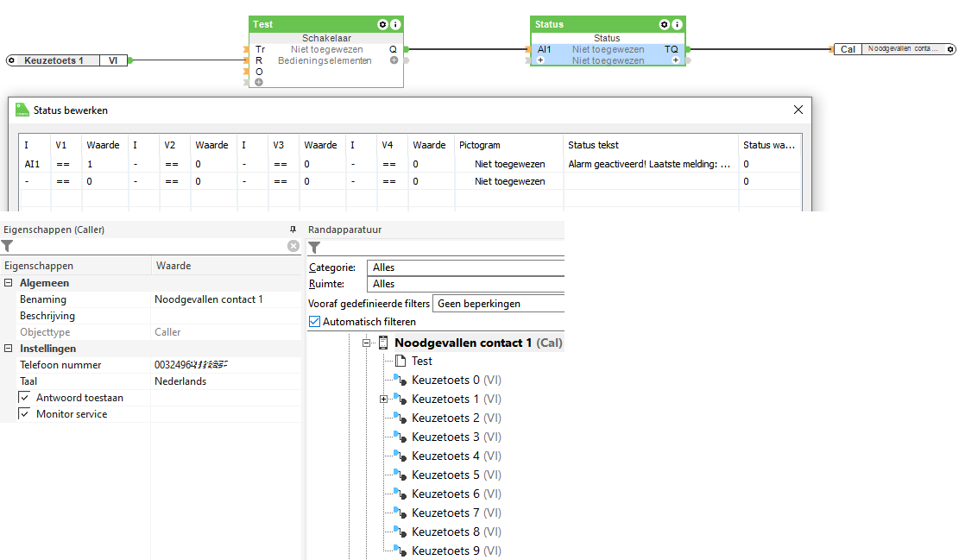Open settings gear on the Test block
Screen dimensions: 965x560
point(382,25)
